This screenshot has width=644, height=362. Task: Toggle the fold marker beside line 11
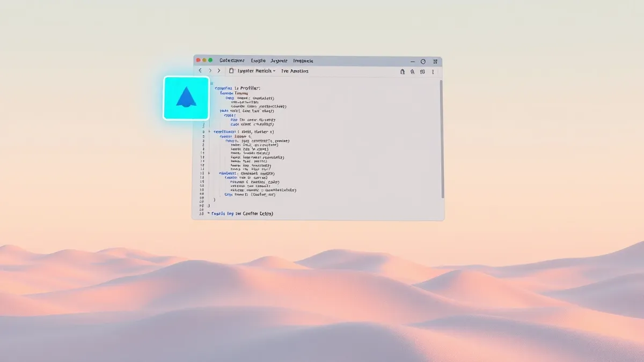coord(209,173)
